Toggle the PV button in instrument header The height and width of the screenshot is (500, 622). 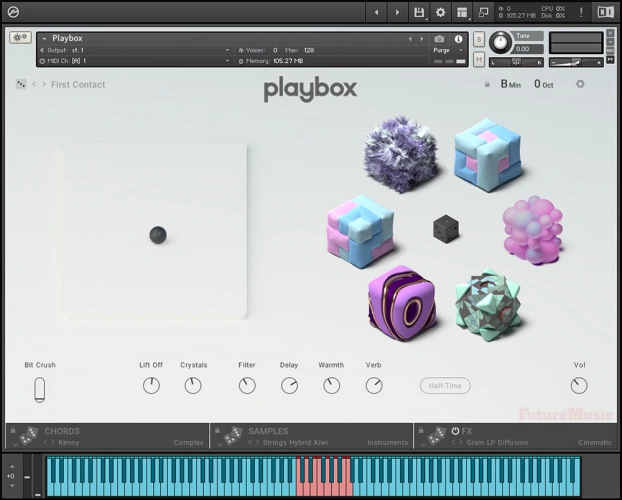(610, 60)
